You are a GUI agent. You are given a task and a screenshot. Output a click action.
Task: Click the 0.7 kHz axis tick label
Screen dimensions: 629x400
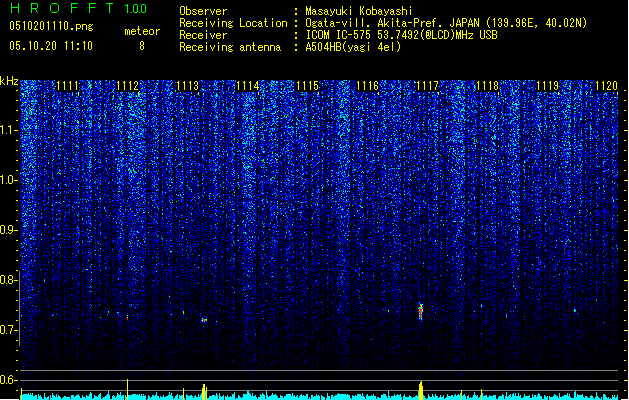(8, 330)
